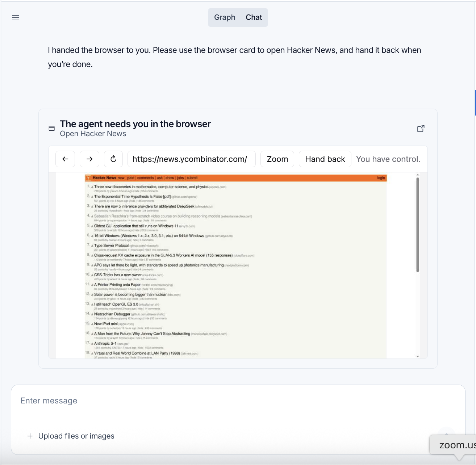The image size is (476, 465).
Task: Click the browser window icon beside the card title
Action: (52, 129)
